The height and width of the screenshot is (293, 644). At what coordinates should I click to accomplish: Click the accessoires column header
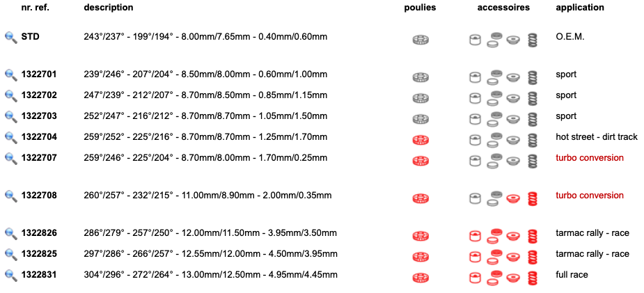(x=503, y=8)
